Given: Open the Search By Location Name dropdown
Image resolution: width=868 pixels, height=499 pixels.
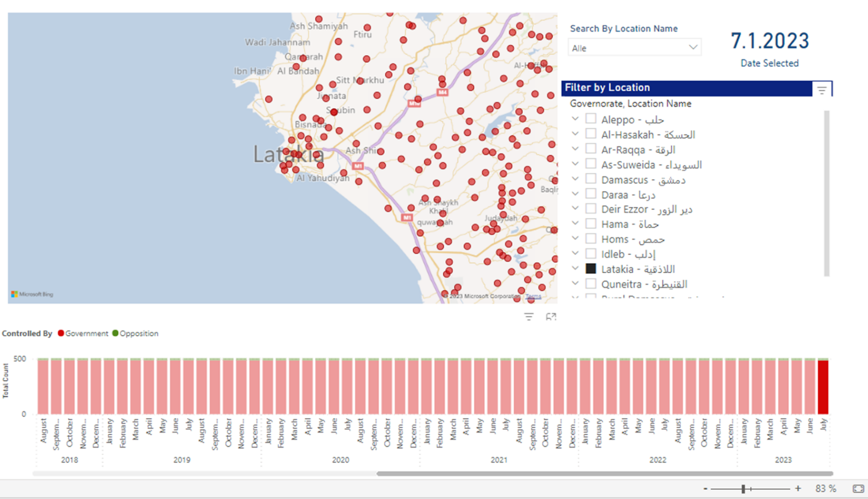Looking at the screenshot, I should [x=634, y=48].
